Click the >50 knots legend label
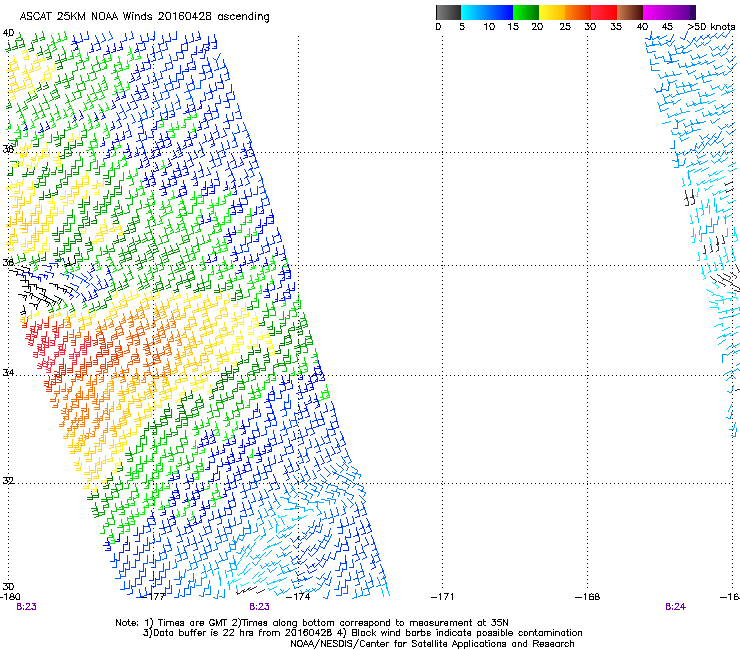Screen dimensions: 740x650 click(711, 27)
